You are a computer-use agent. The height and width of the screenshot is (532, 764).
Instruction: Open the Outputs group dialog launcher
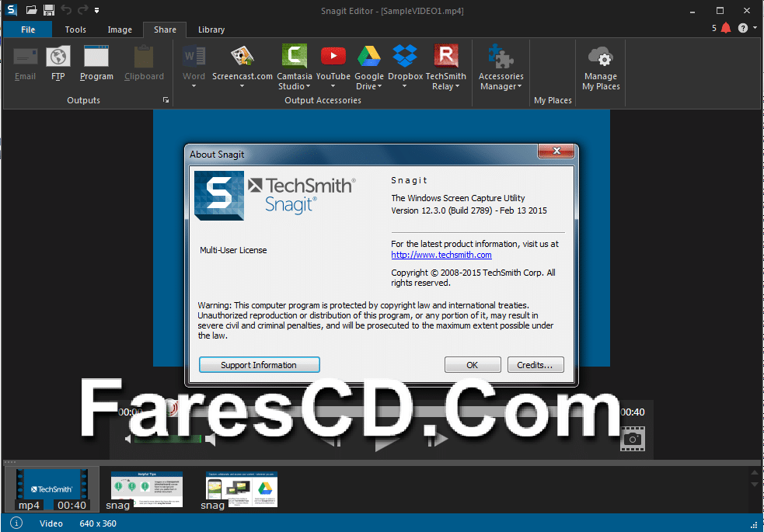point(166,99)
